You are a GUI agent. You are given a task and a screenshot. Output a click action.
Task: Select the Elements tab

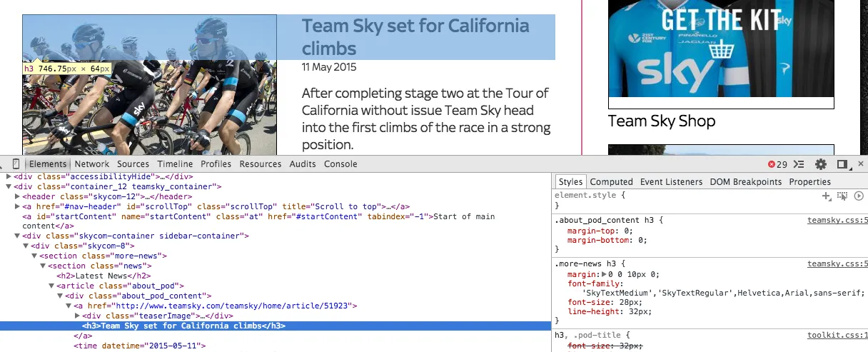tap(48, 164)
